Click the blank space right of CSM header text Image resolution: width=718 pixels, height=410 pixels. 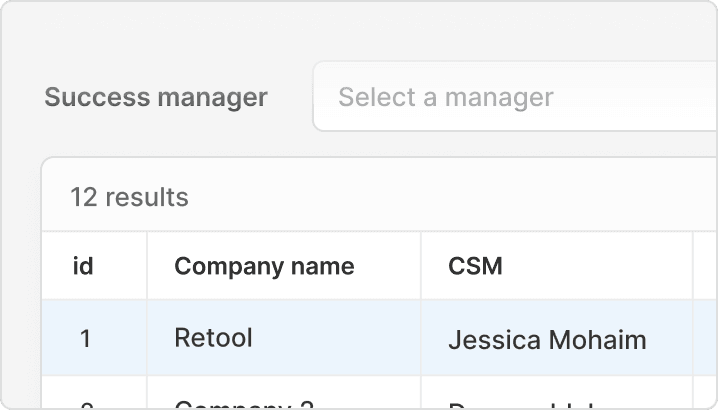point(600,266)
